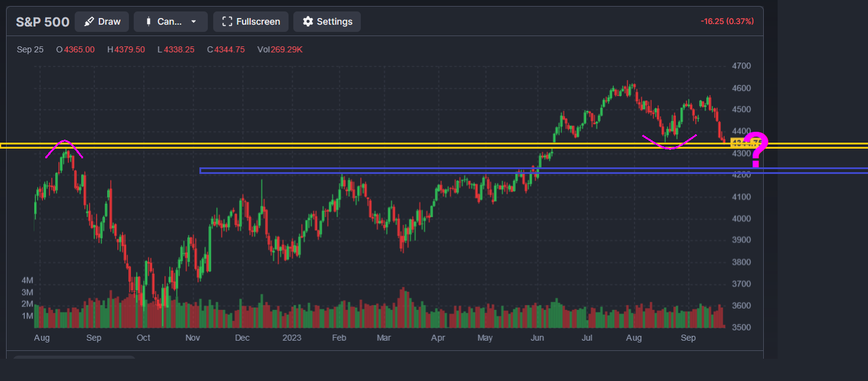Click the Draw pencil icon
Screen dimensions: 868x381
(x=89, y=22)
